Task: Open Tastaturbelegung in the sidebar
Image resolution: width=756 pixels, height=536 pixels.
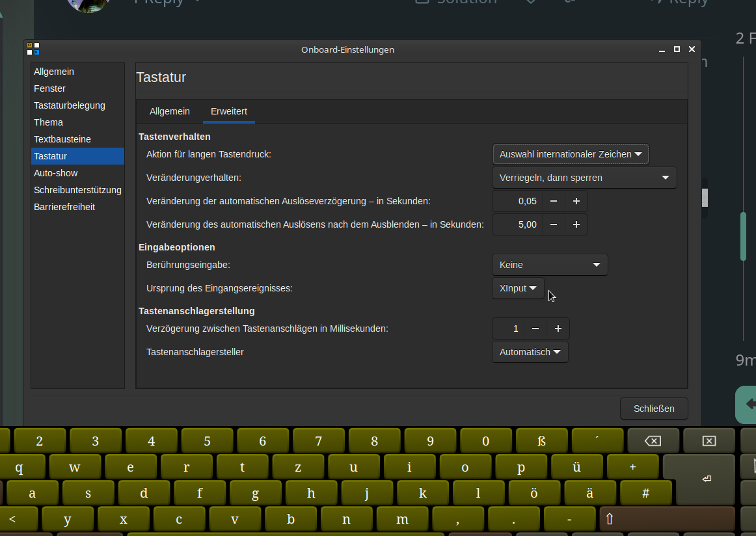Action: [x=70, y=105]
